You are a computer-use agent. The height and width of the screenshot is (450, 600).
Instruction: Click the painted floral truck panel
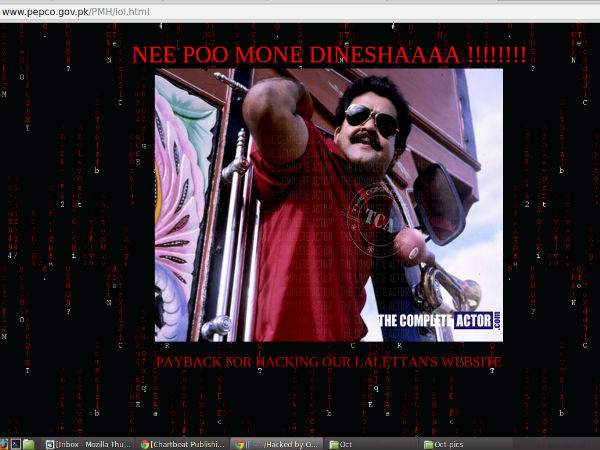[185, 200]
